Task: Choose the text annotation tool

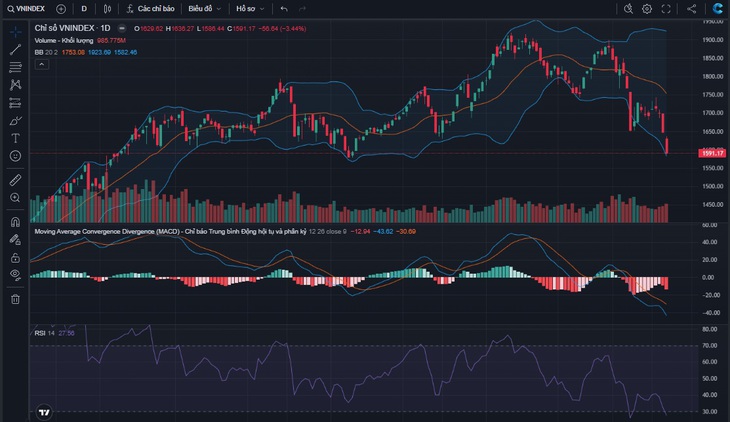Action: 15,138
